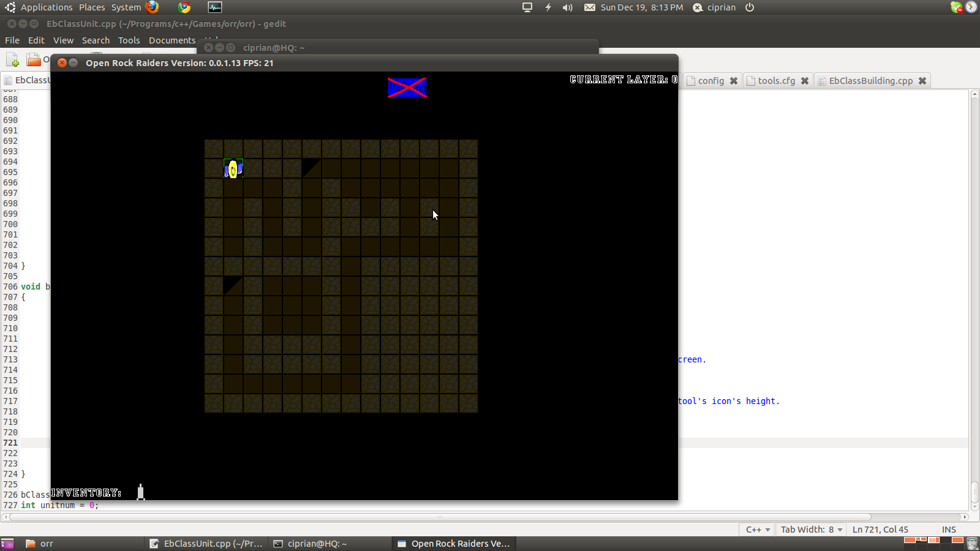The image size is (980, 551).
Task: Close the config tab in gedit
Action: [734, 81]
